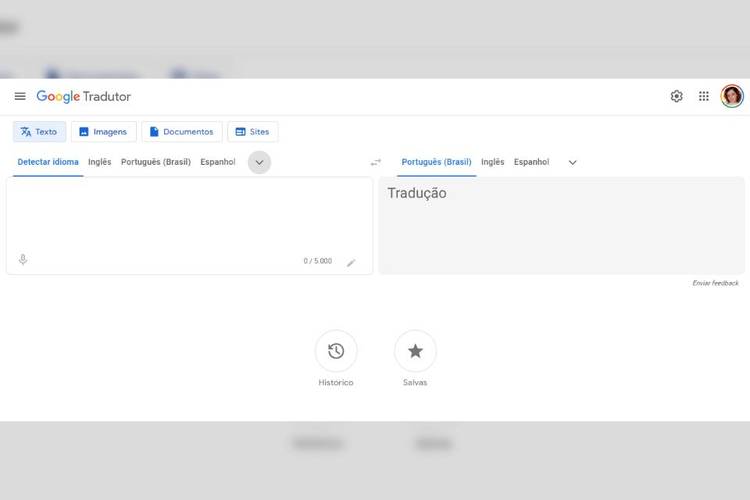Image resolution: width=750 pixels, height=500 pixels.
Task: Switch to the Imagens tab
Action: [x=104, y=132]
